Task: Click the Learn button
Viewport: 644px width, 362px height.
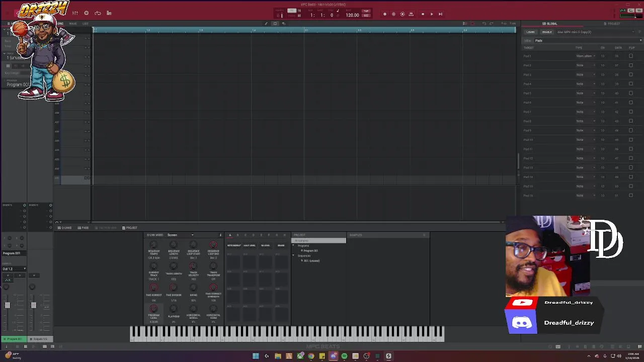Action: (x=530, y=32)
